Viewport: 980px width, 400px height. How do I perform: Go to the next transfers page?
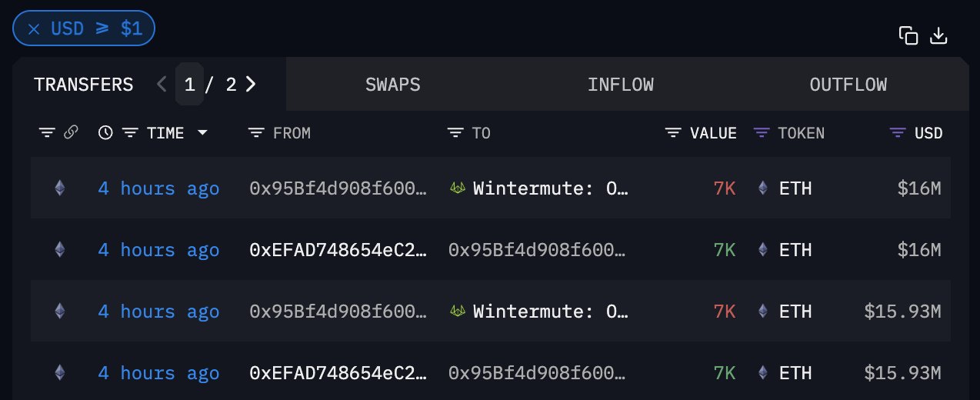pos(251,85)
